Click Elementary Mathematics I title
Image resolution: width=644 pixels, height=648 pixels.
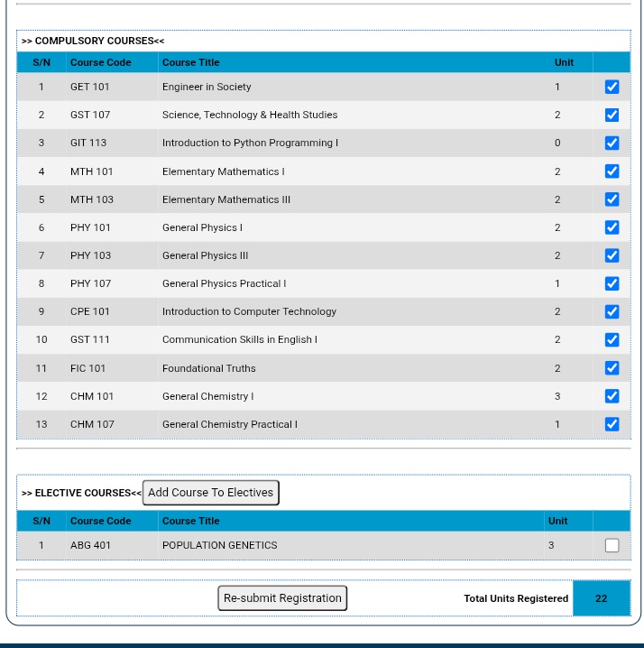pos(224,171)
